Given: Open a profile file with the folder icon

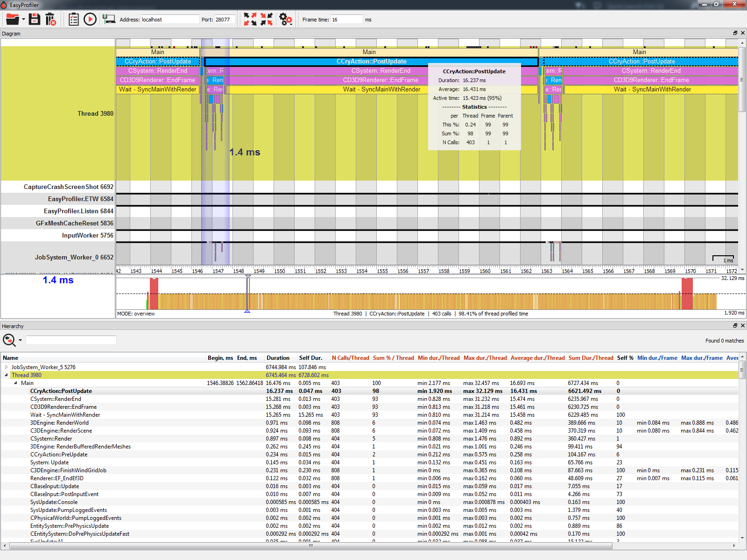Looking at the screenshot, I should pos(12,19).
